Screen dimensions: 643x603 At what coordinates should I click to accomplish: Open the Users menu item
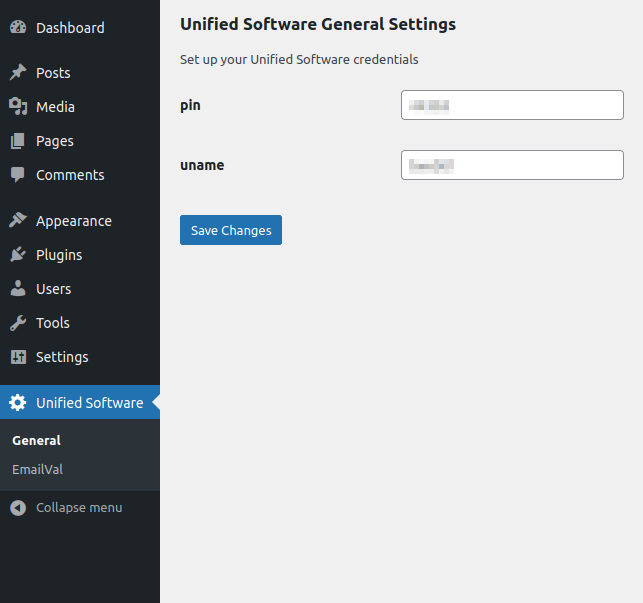click(x=80, y=289)
